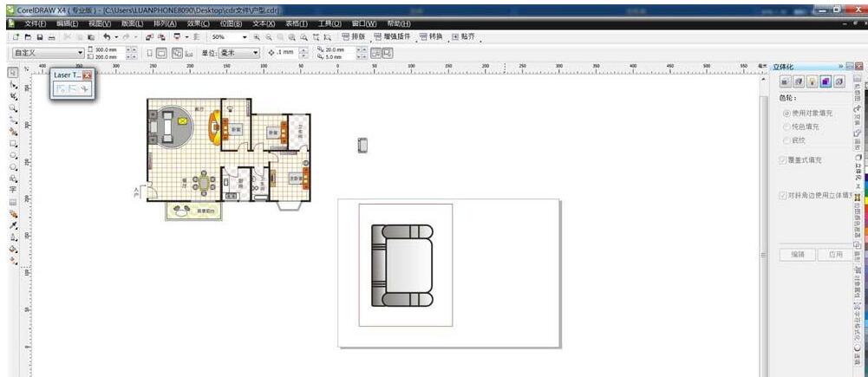Click the Extrude lighting bulb icon
The height and width of the screenshot is (377, 868).
(x=812, y=81)
